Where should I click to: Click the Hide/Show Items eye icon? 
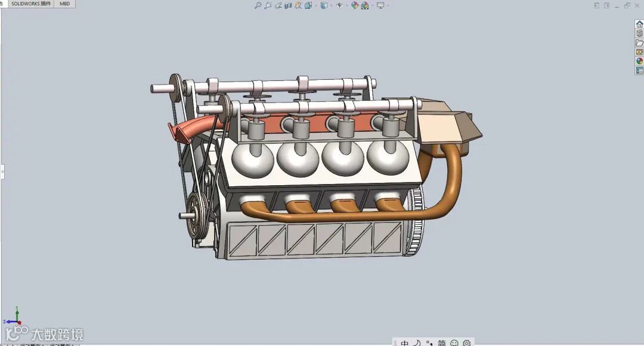pos(339,5)
